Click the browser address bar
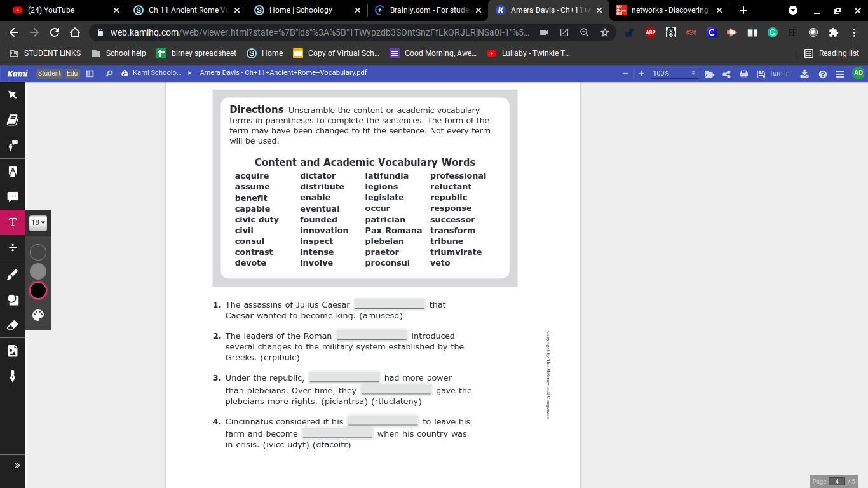 (320, 32)
